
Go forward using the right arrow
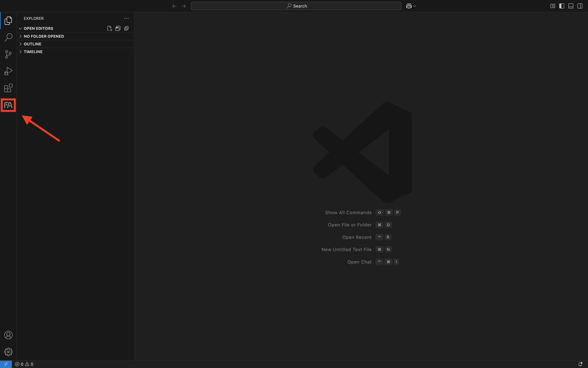coord(184,6)
